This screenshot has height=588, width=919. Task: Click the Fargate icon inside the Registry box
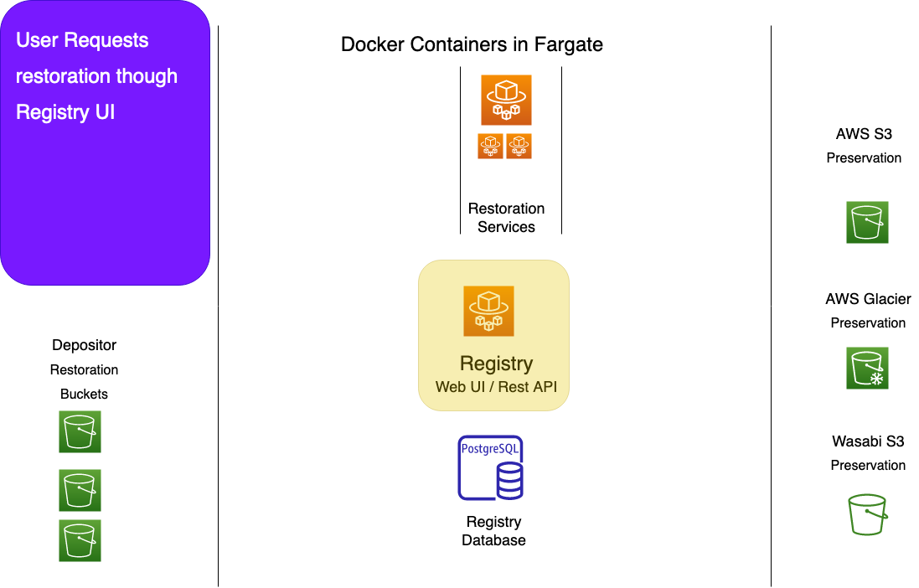click(488, 311)
